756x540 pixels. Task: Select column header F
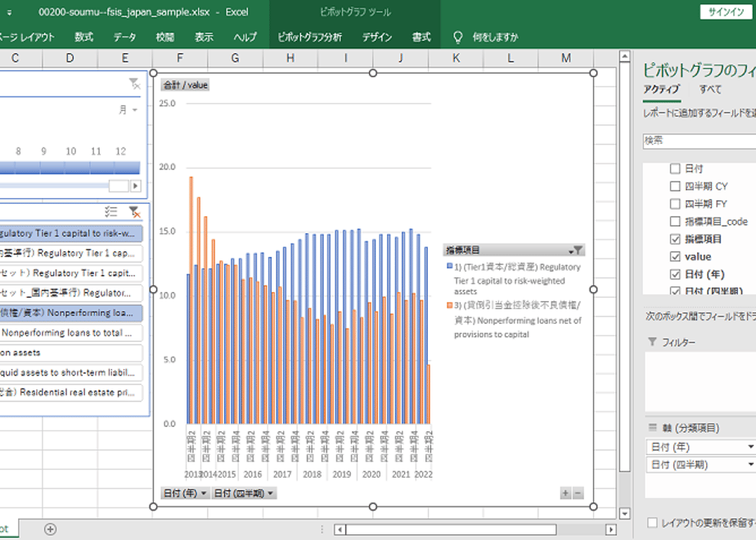tap(180, 58)
